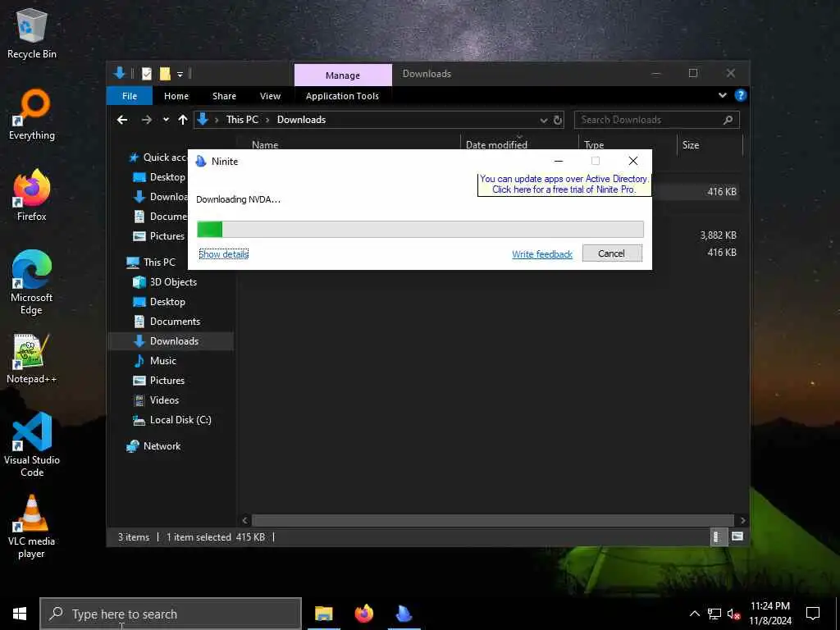840x630 pixels.
Task: Open the notification center icon
Action: point(813,614)
